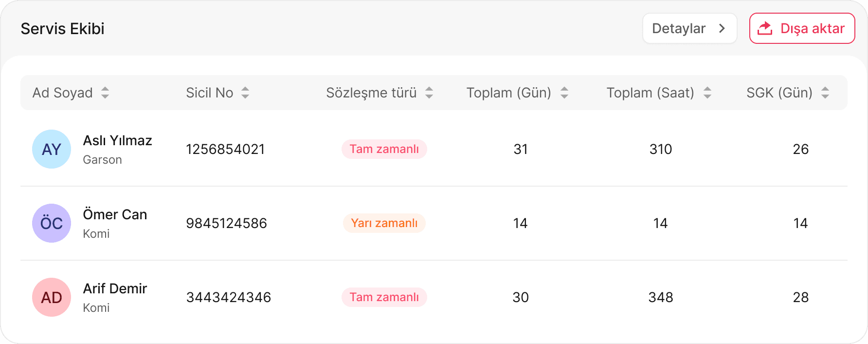Screen dimensions: 868x344
Task: Select the Aslı Yılmaz name link
Action: pos(118,141)
